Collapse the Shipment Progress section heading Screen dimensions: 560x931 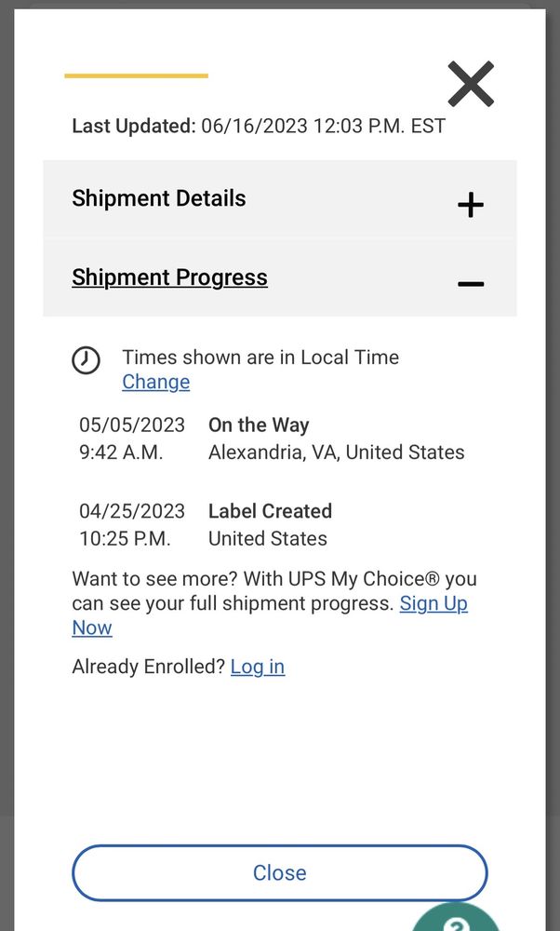pos(169,277)
